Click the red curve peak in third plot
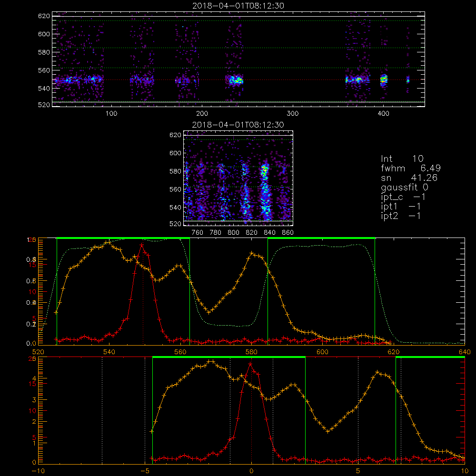The height and width of the screenshot is (476, 476). click(x=141, y=245)
